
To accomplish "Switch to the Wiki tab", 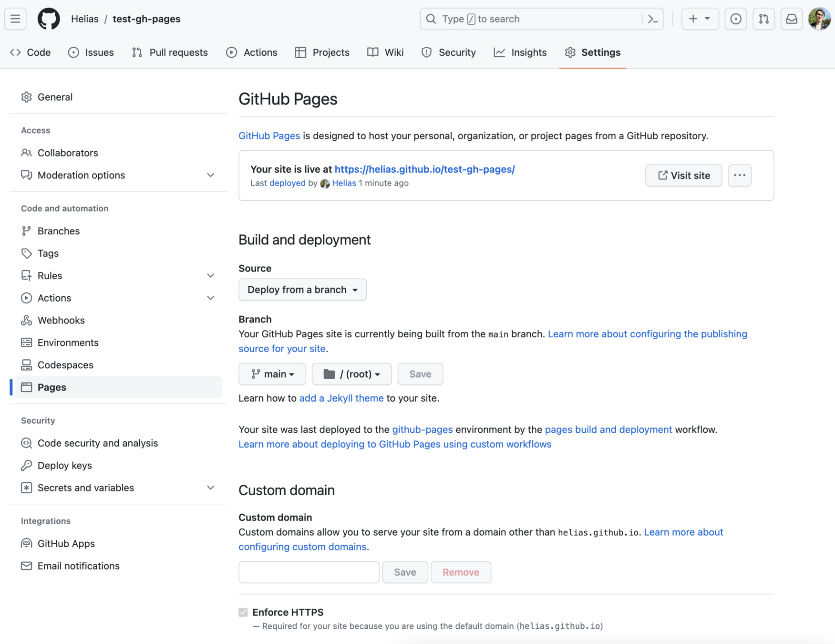I will point(385,52).
